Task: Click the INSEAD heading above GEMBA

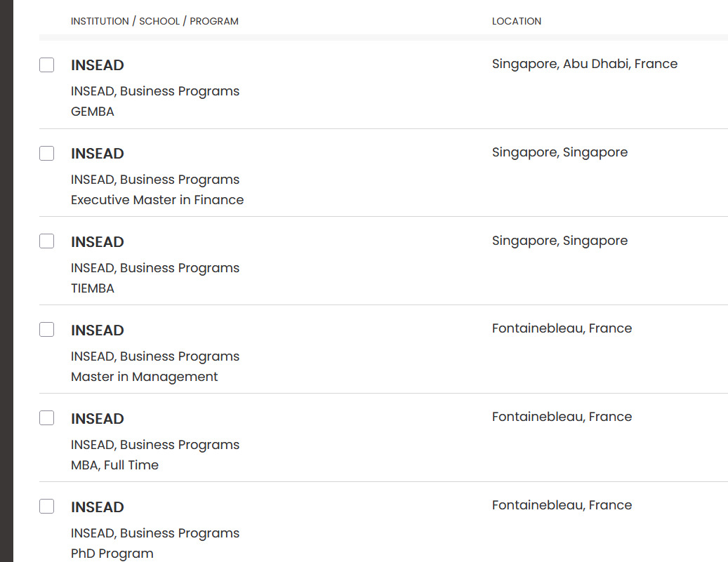Action: (x=97, y=65)
